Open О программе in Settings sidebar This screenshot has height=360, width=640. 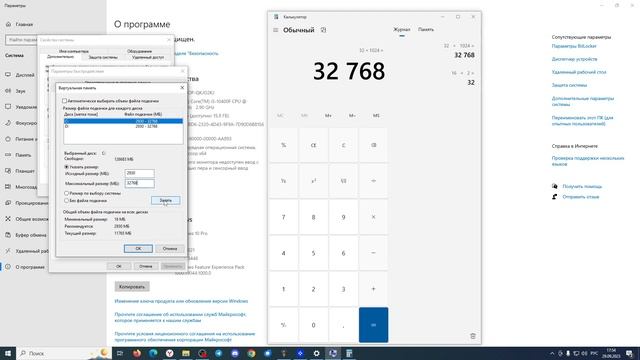(x=30, y=267)
